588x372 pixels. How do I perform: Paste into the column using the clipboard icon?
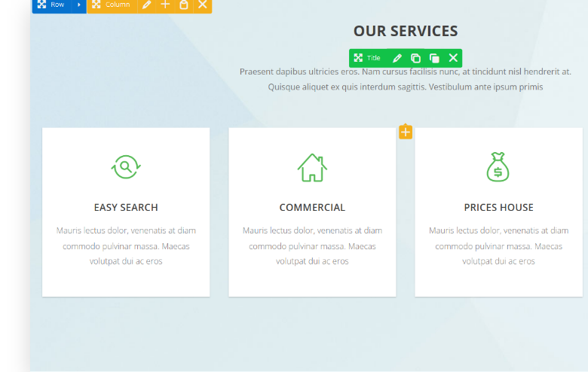184,5
